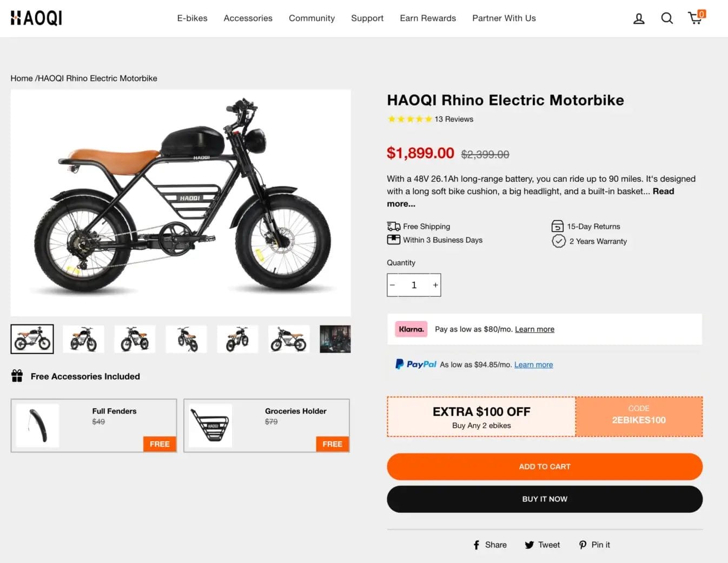Image resolution: width=728 pixels, height=563 pixels.
Task: Increase quantity with plus button
Action: pyautogui.click(x=435, y=285)
